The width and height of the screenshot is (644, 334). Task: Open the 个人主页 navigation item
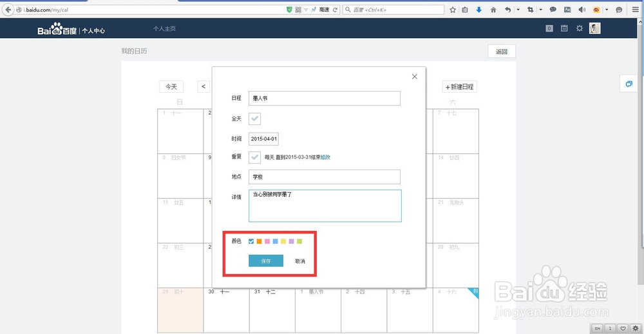(164, 29)
